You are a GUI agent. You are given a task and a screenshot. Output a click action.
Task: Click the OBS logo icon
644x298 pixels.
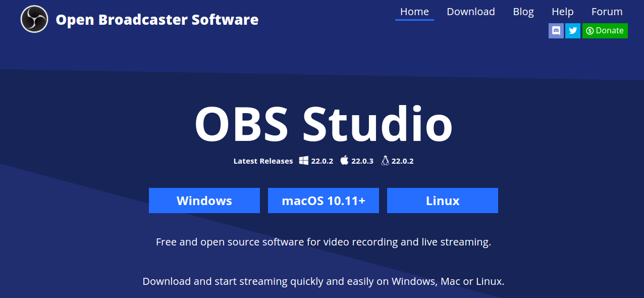pos(34,19)
